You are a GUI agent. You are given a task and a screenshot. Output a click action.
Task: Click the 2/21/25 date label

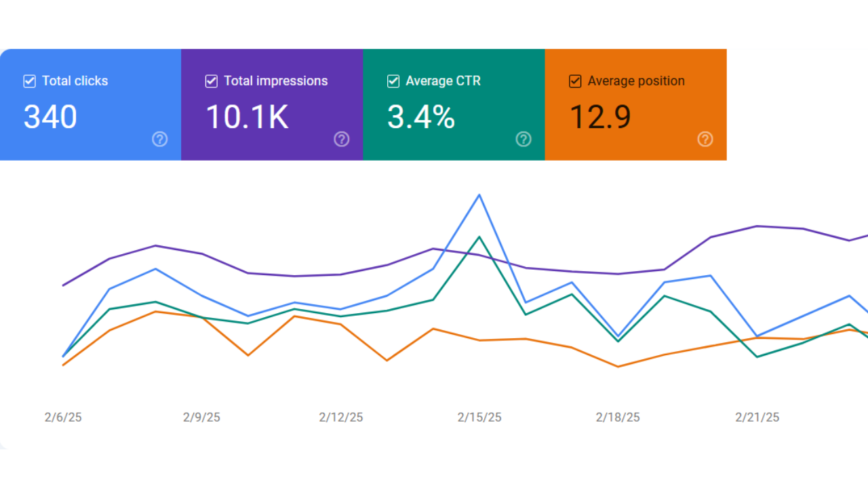point(757,418)
